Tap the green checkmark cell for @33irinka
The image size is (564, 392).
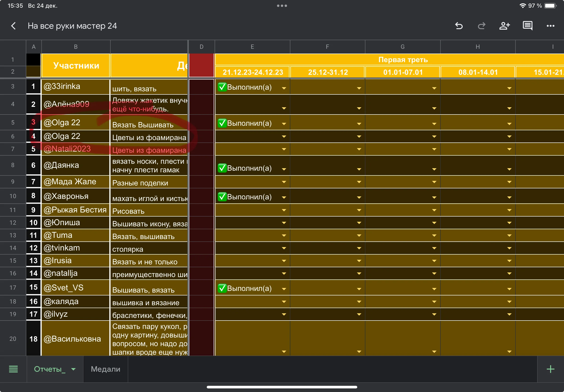click(x=222, y=87)
